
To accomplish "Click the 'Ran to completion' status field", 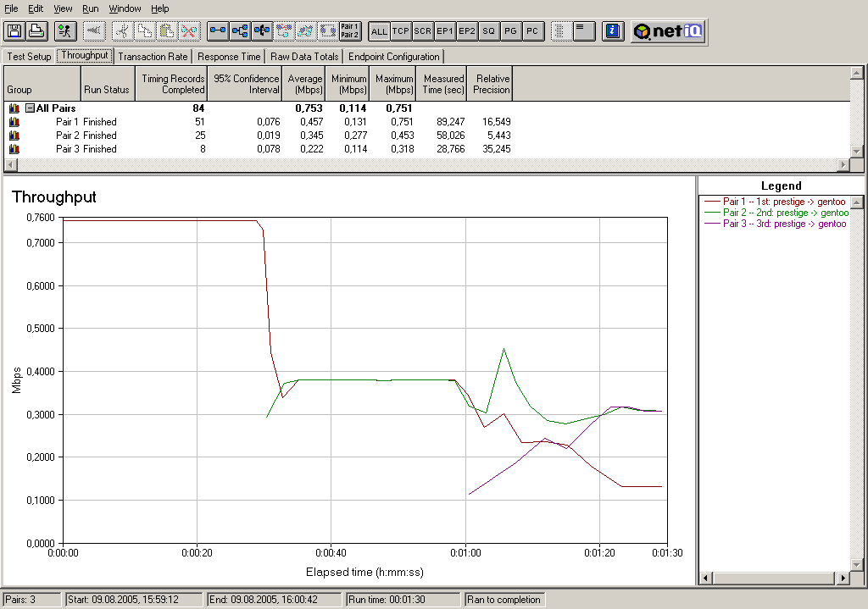I will pyautogui.click(x=504, y=600).
